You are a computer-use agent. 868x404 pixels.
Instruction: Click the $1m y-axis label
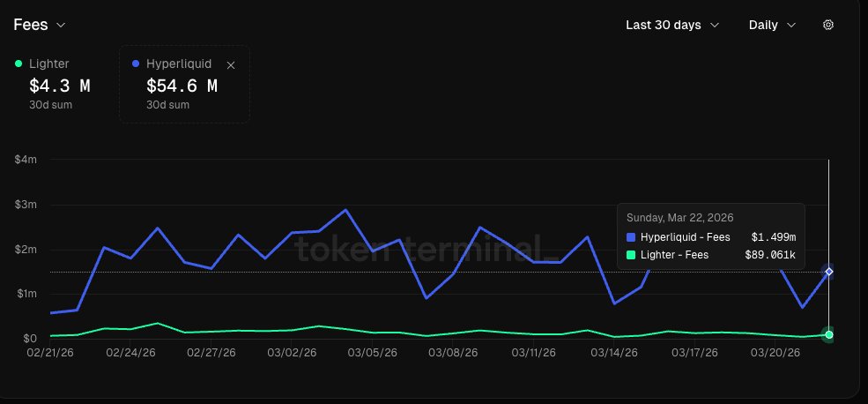(x=26, y=294)
